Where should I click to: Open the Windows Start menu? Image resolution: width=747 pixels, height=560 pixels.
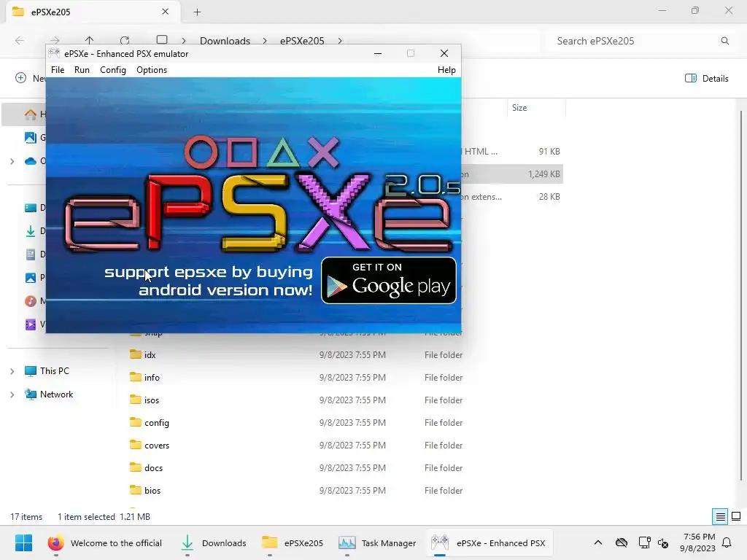click(23, 542)
